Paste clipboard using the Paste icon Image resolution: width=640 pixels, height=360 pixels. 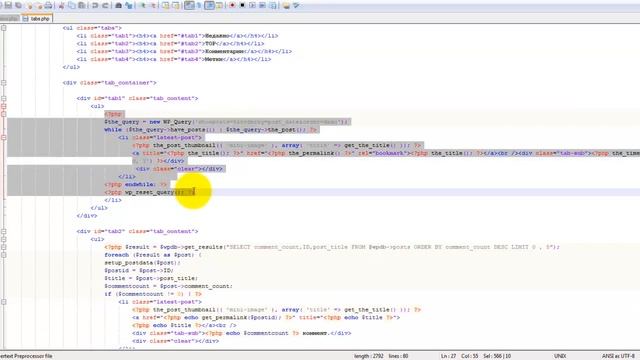pos(82,5)
